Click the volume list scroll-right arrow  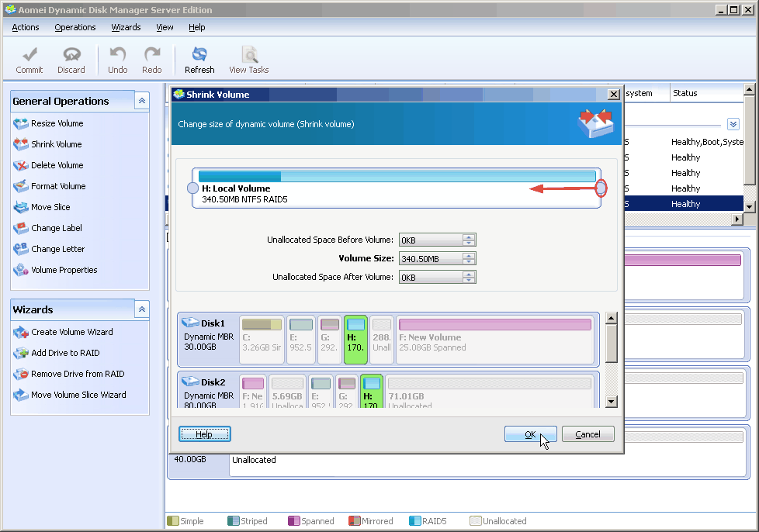point(736,219)
